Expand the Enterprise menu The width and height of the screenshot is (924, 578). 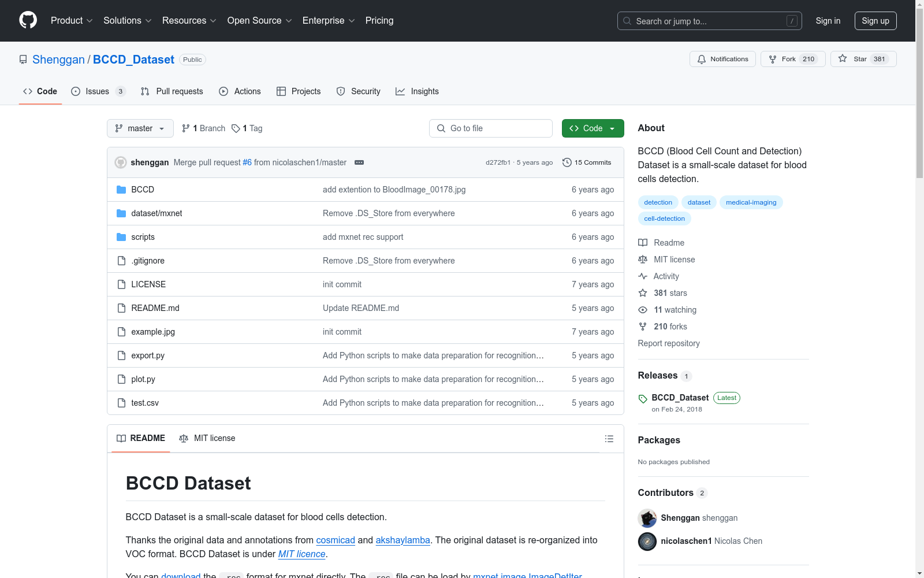tap(329, 20)
